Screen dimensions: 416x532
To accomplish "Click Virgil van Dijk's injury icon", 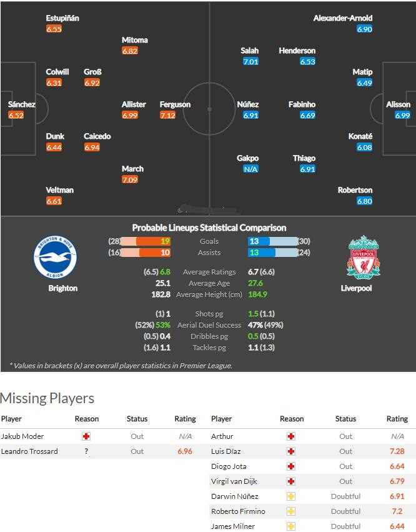I will (291, 481).
